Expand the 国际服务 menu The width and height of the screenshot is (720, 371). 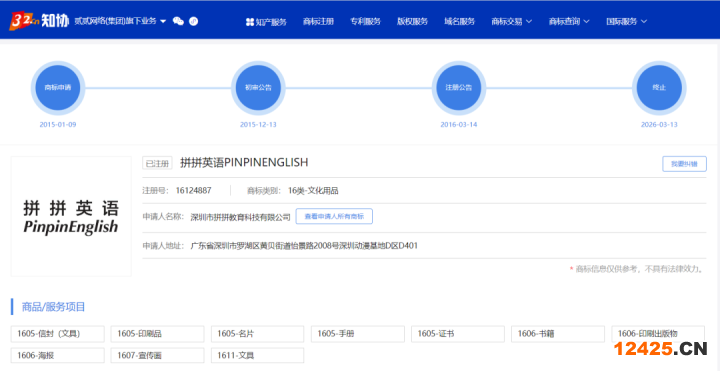click(626, 22)
